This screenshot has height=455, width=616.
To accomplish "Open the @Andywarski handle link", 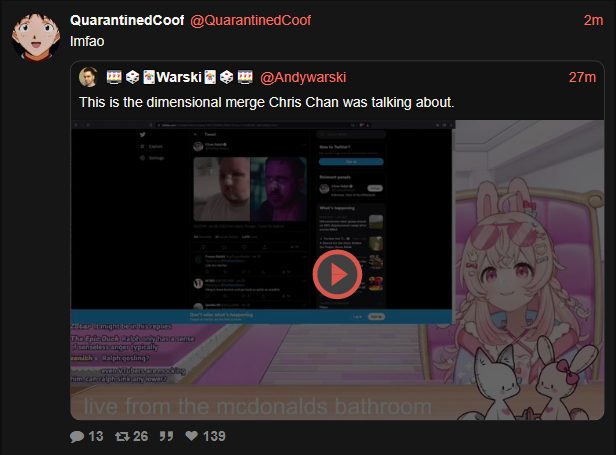I will click(303, 77).
